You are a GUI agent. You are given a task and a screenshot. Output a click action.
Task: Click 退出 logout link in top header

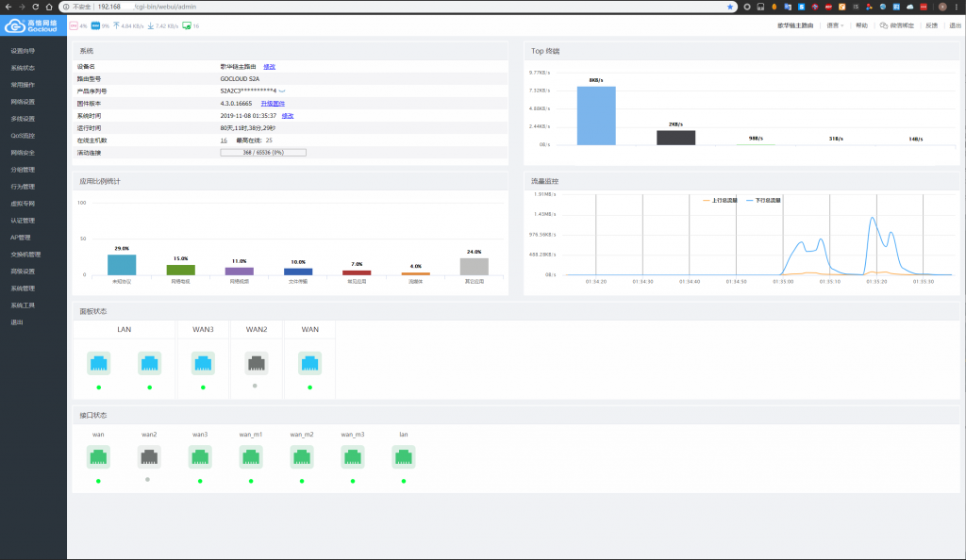955,25
